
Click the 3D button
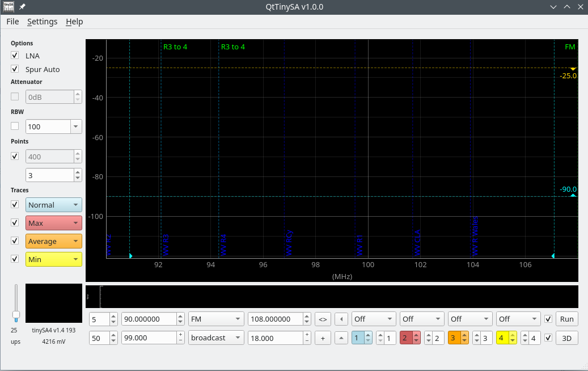pos(566,338)
